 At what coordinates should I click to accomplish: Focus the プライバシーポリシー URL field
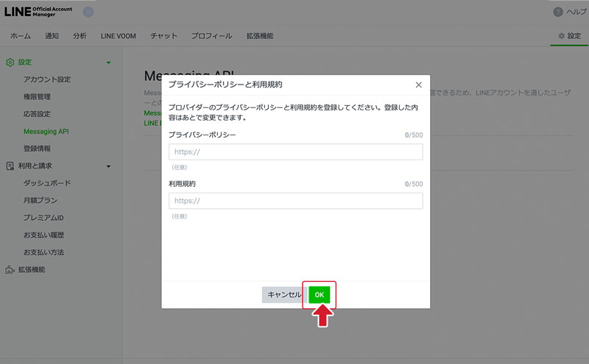(x=296, y=152)
